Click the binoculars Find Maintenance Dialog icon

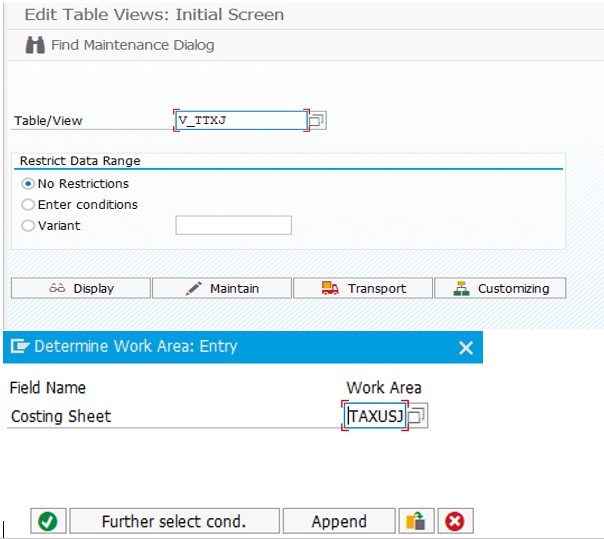35,45
